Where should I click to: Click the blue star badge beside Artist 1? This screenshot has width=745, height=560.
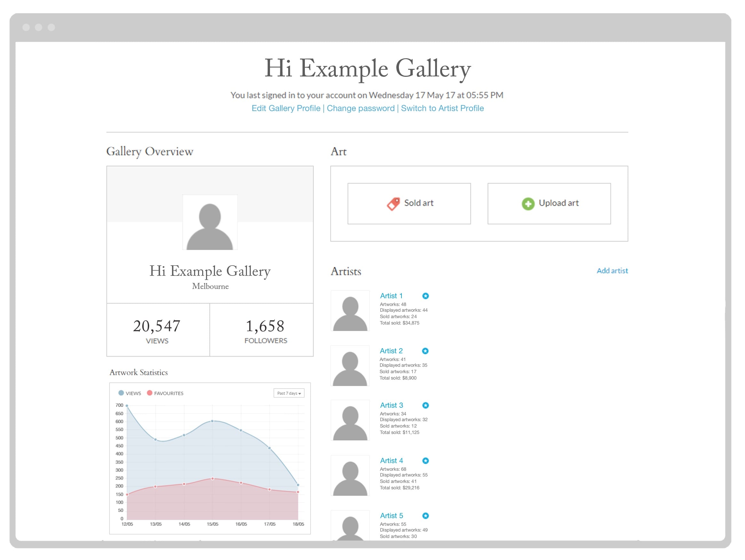425,296
